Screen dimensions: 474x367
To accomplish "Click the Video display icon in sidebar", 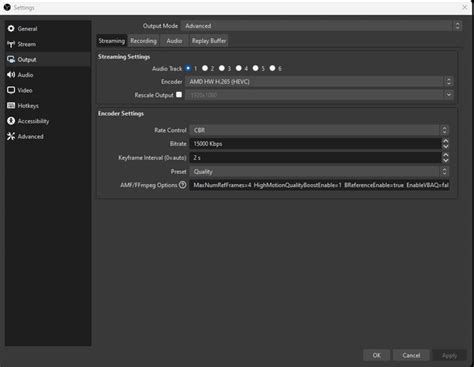I will (x=11, y=90).
